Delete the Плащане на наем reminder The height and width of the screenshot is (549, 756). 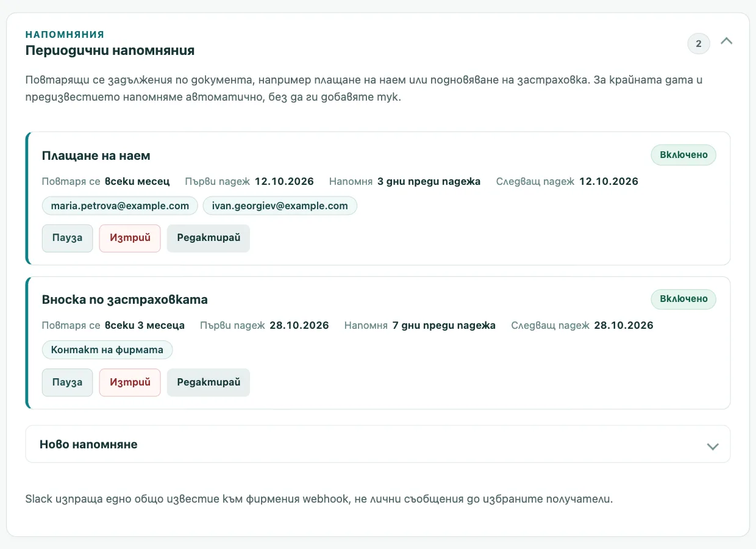(x=130, y=238)
